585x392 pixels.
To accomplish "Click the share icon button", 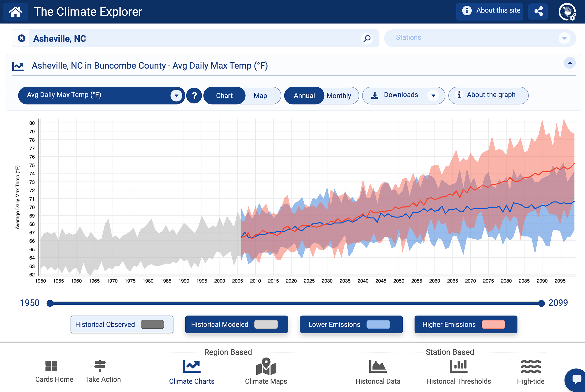I will pos(538,11).
